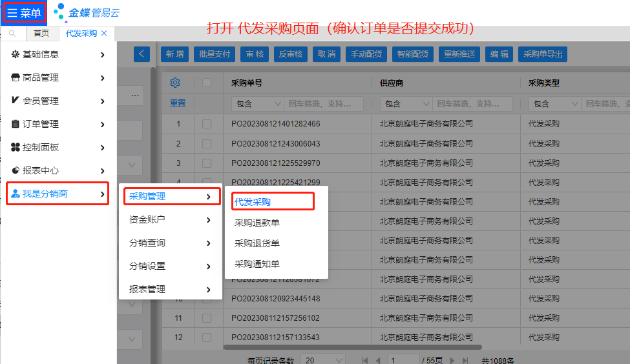Tick the checkbox for row 12

(207, 337)
